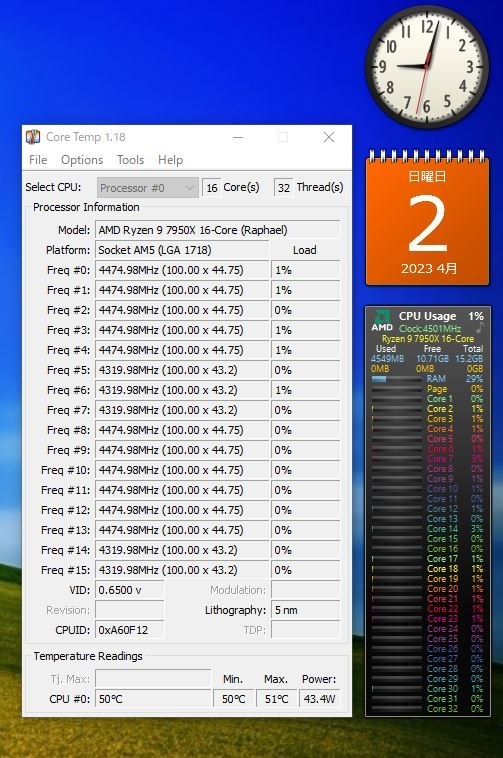Click the Clock 4501MHz text in gadget

[x=430, y=329]
